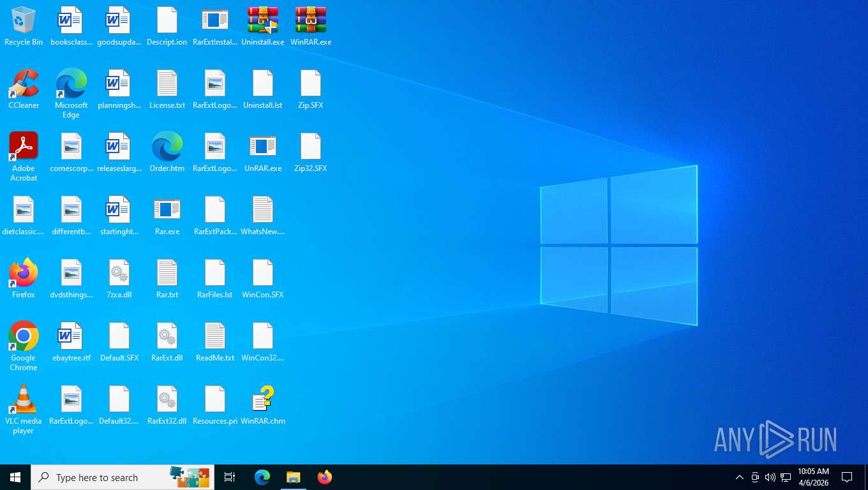Select the goodsupda Word document icon
868x490 pixels.
click(119, 27)
